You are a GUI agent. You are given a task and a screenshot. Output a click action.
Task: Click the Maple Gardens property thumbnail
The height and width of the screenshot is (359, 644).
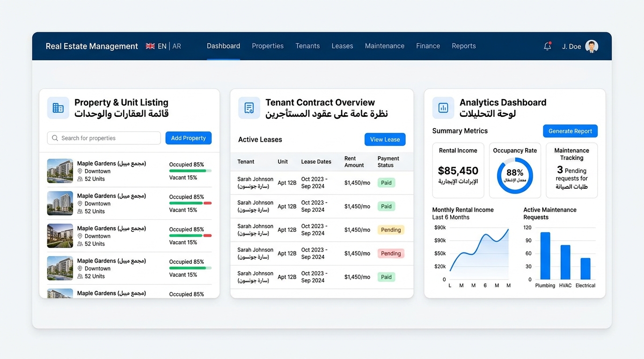coord(59,171)
